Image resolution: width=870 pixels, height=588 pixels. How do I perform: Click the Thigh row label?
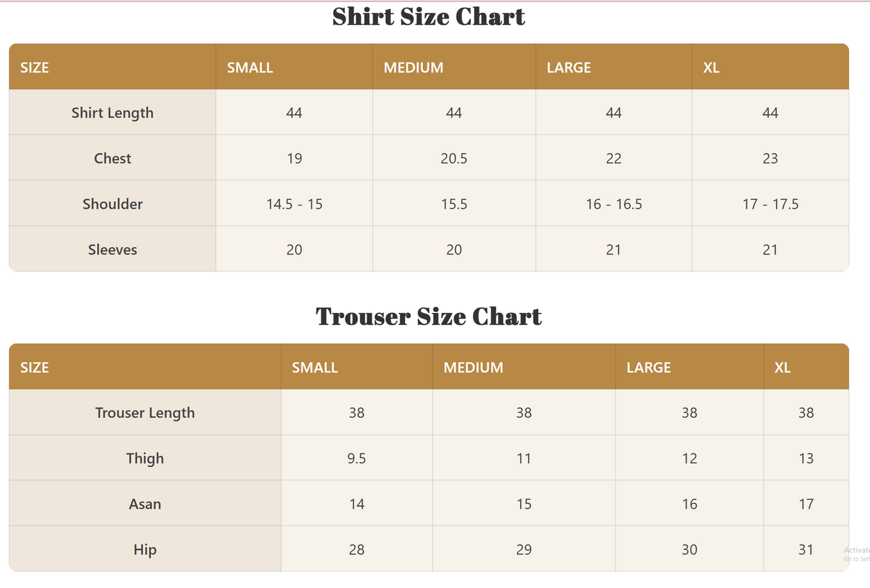tap(145, 458)
